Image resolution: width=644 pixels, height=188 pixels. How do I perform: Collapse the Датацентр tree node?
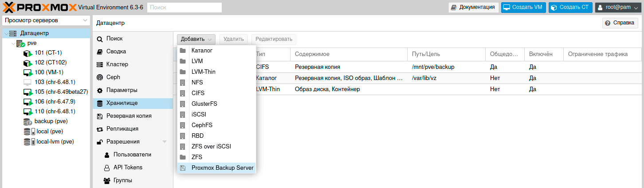coord(5,34)
